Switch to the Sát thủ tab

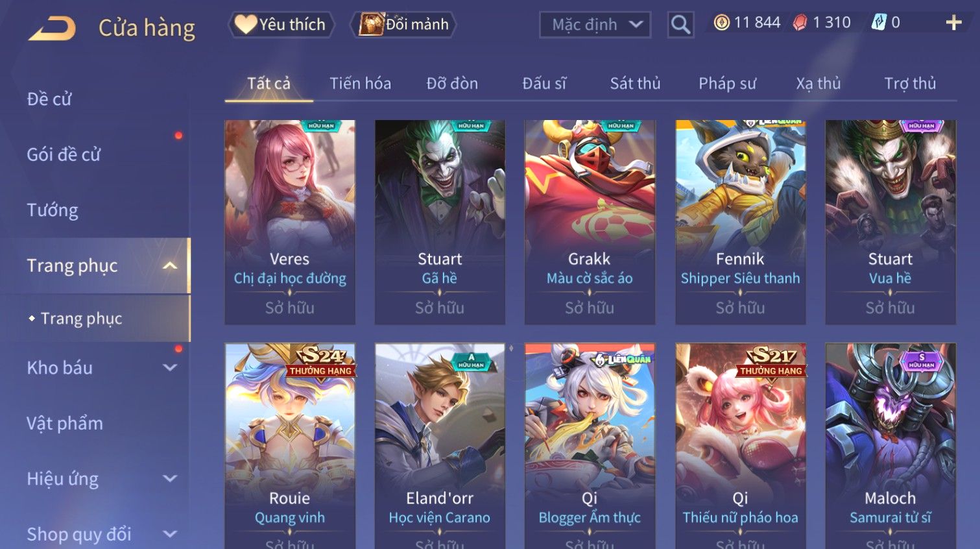pyautogui.click(x=635, y=84)
